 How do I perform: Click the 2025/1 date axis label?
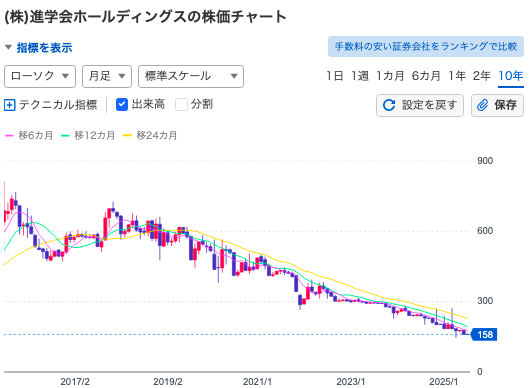pos(443,382)
